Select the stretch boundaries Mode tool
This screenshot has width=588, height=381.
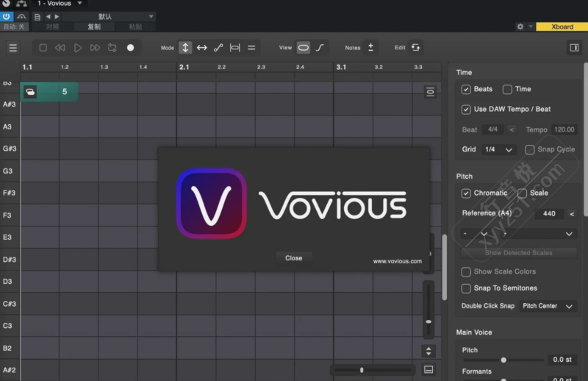tap(234, 48)
